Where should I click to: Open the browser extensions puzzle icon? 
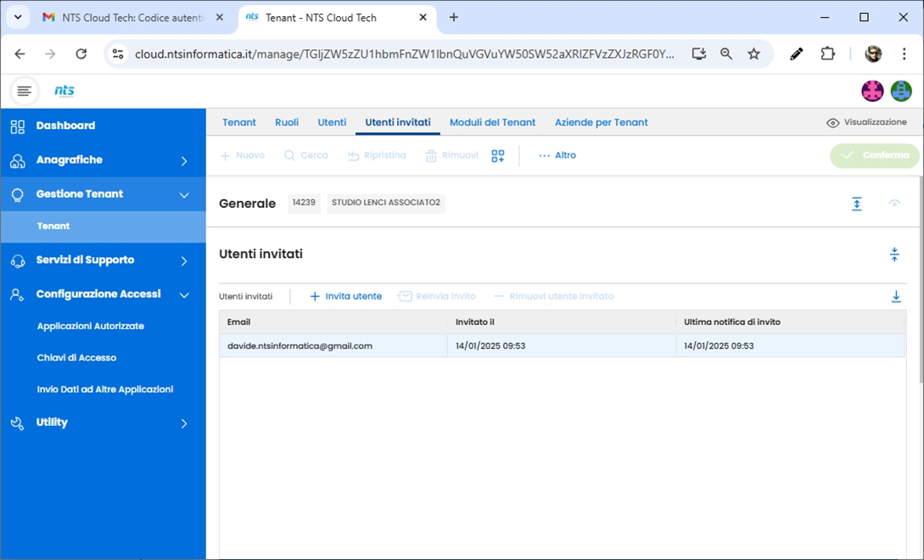pyautogui.click(x=827, y=53)
